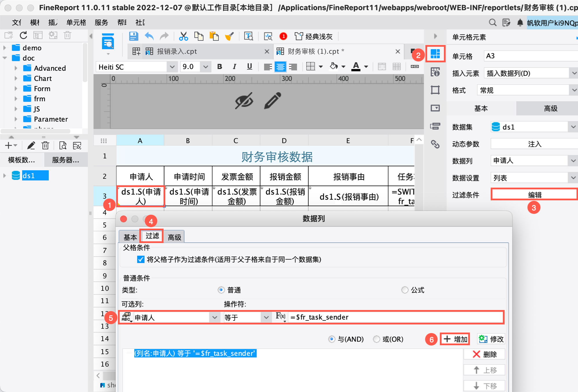
Task: Open the 服务 menu
Action: pyautogui.click(x=101, y=23)
